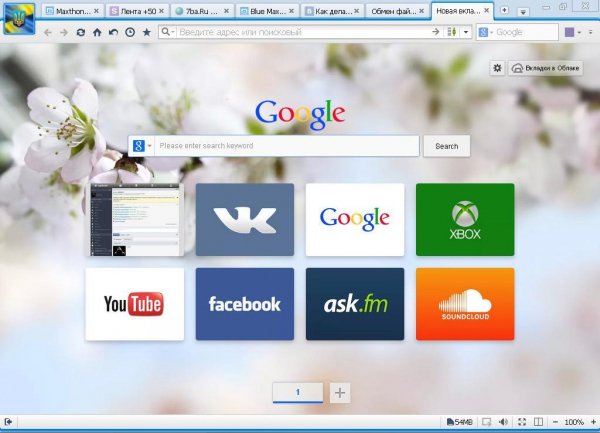
Task: Close the Maxthon tab
Action: (x=96, y=11)
